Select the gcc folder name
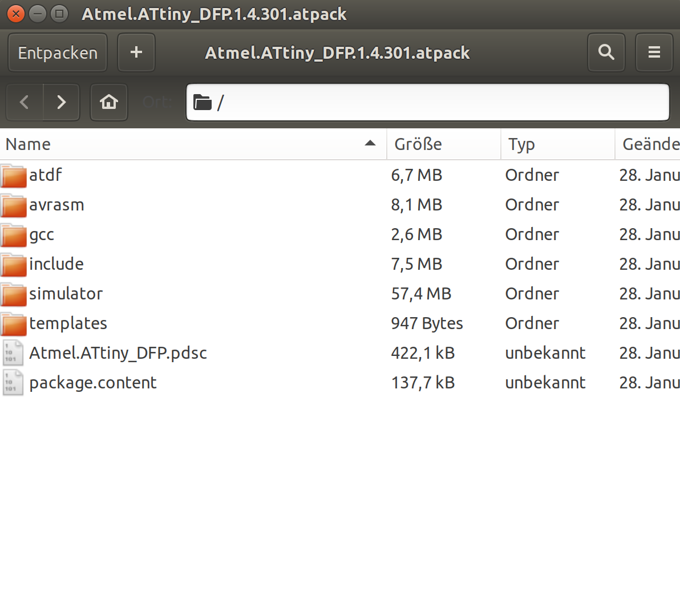 (42, 236)
